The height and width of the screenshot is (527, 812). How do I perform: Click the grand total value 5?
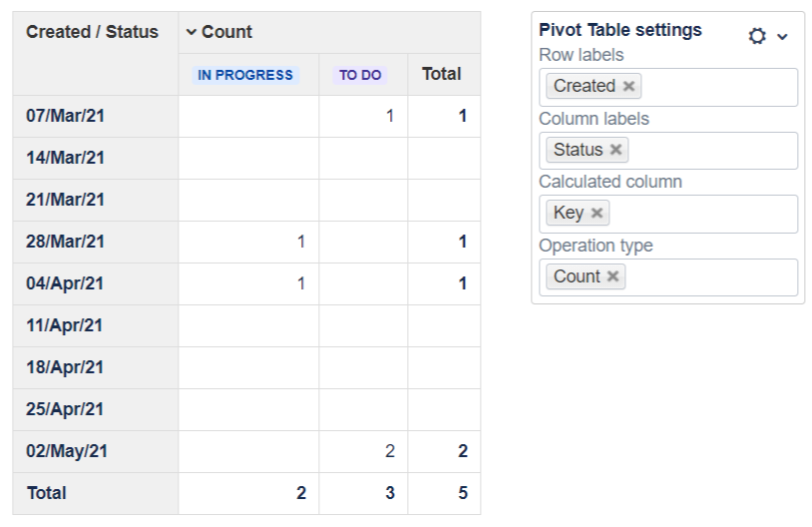tap(462, 493)
